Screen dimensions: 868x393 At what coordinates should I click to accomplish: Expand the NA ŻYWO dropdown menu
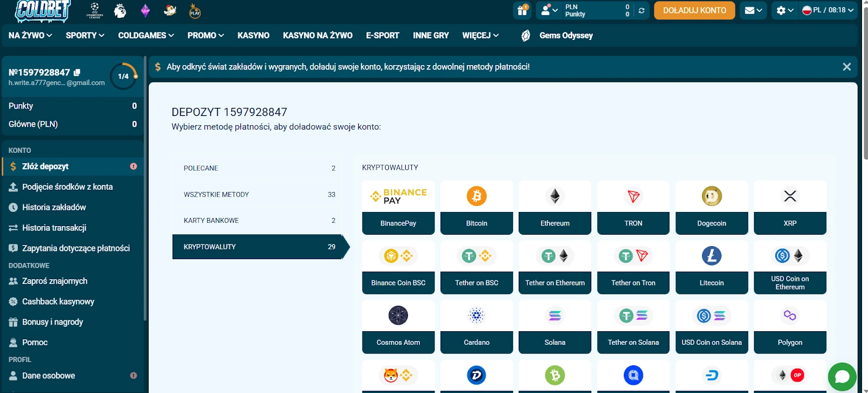click(30, 35)
